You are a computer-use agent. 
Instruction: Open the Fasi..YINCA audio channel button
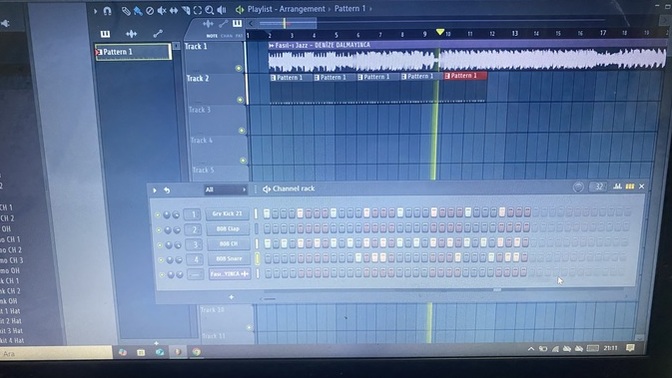[x=230, y=273]
